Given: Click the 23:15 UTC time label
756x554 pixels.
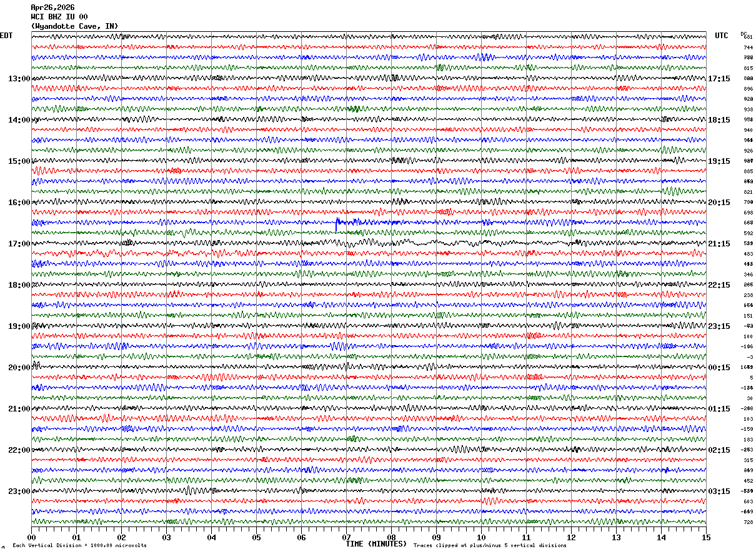Looking at the screenshot, I should point(720,326).
